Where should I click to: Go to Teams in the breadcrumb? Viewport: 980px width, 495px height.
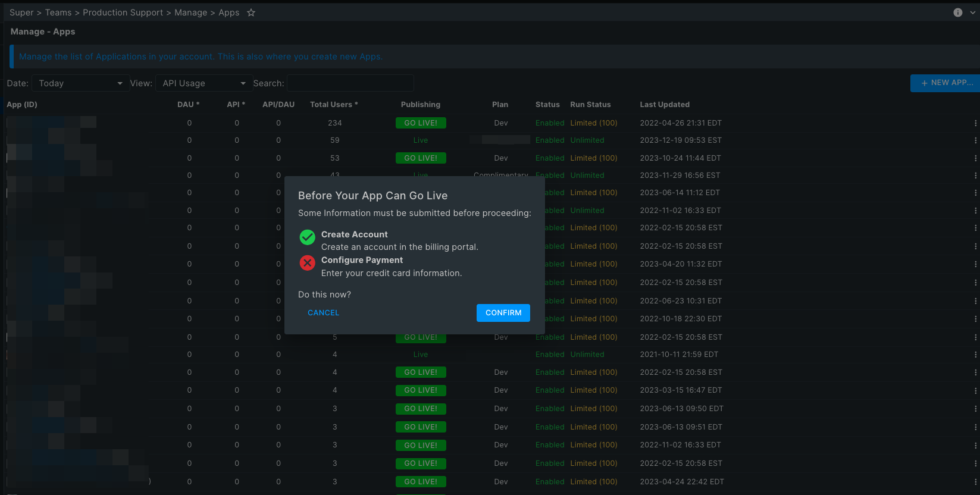58,12
